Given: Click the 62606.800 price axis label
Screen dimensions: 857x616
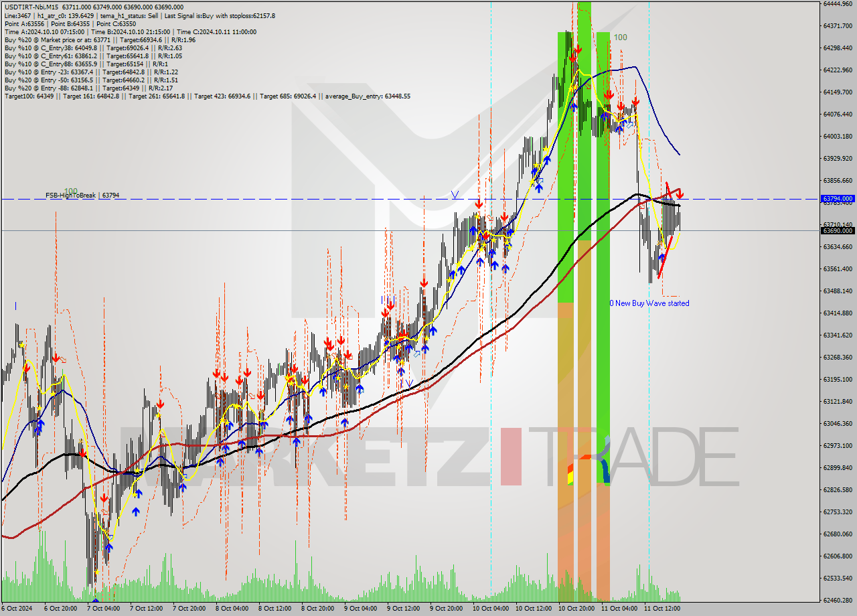Looking at the screenshot, I should (838, 556).
